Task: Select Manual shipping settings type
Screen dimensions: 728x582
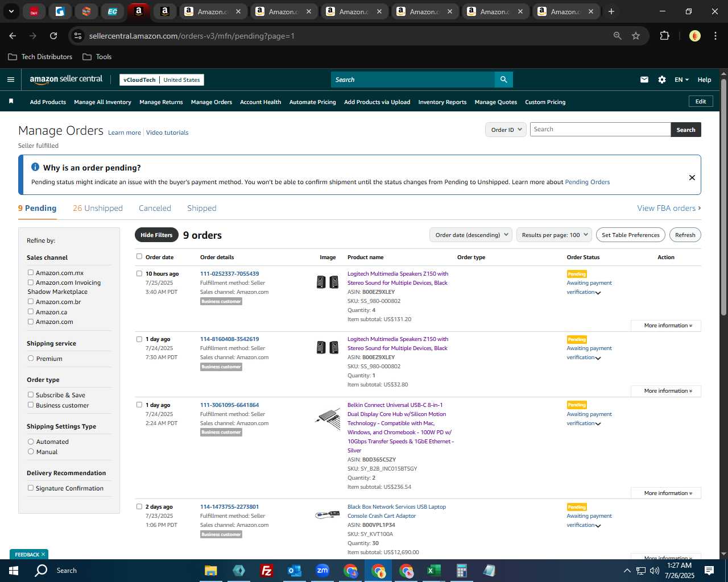Action: [31, 452]
